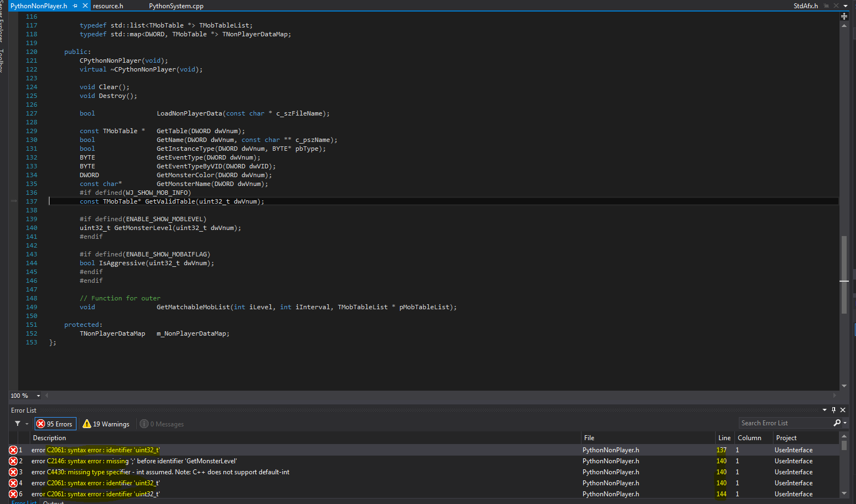The width and height of the screenshot is (856, 504).
Task: Pin the PythonNonPlayer.h tab
Action: 75,6
